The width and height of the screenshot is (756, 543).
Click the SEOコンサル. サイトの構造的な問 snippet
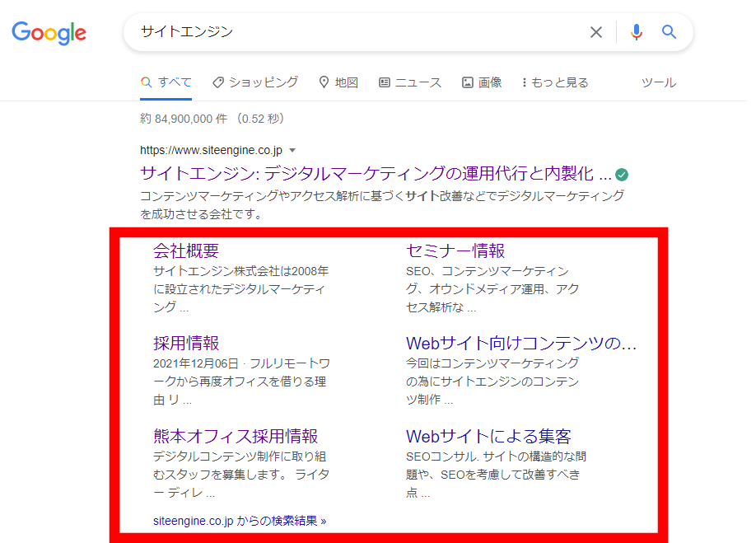click(496, 475)
